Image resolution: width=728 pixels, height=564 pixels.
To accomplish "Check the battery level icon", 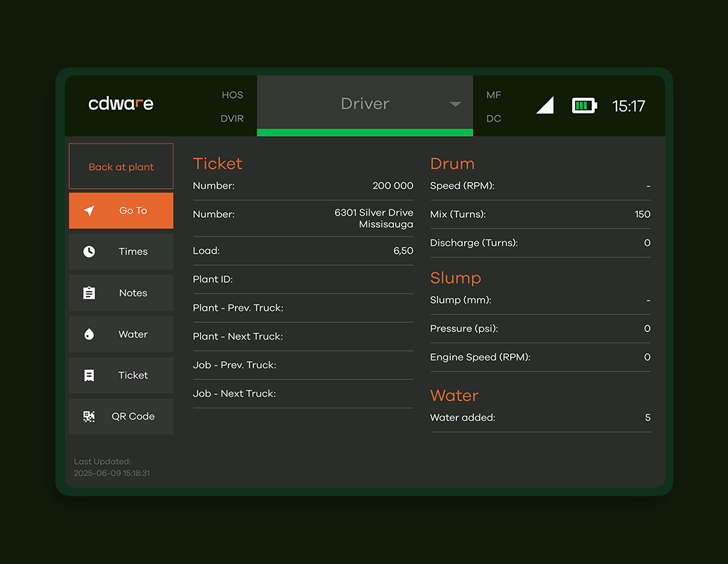I will click(585, 106).
